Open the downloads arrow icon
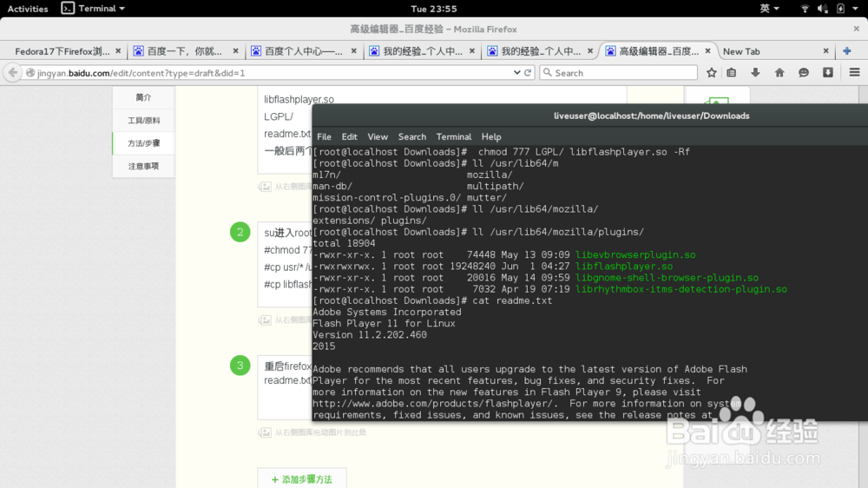The image size is (868, 488). [755, 73]
